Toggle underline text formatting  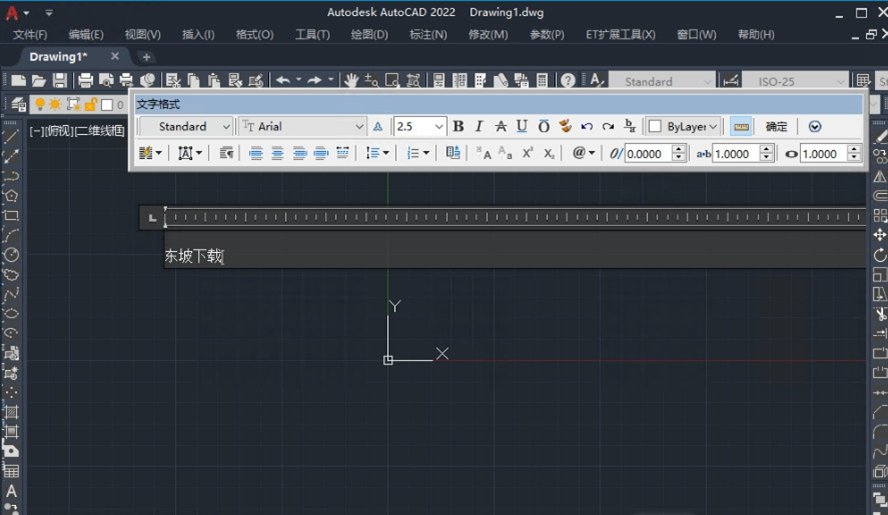[522, 126]
